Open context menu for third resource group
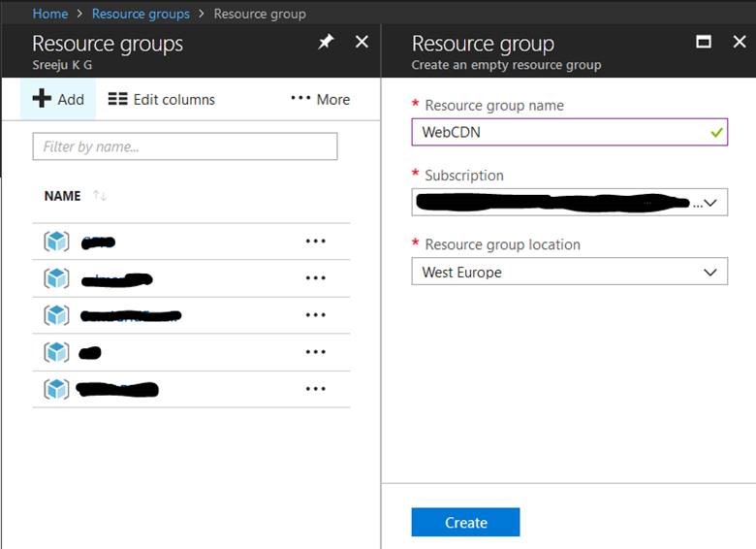Viewport: 756px width, 549px height. (316, 315)
